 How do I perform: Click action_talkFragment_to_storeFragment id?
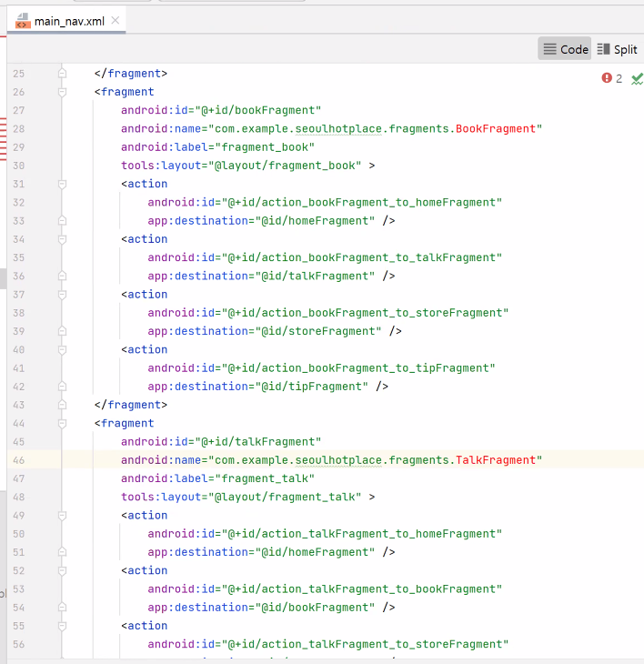382,645
